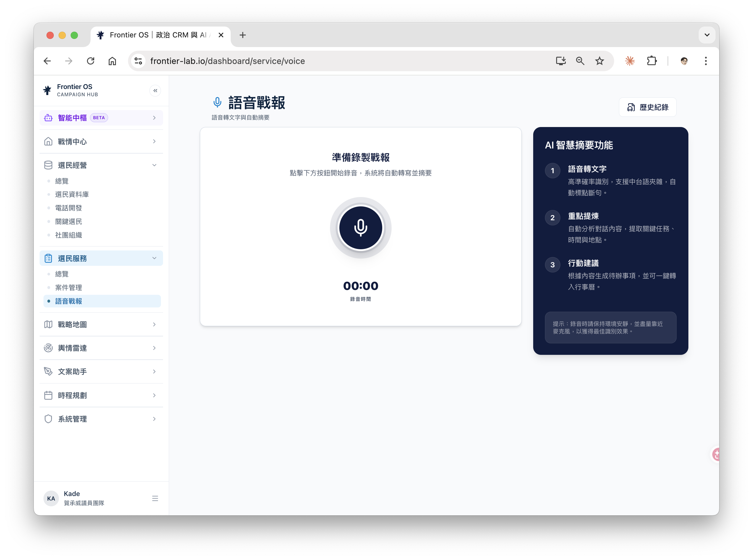Expand the 戰略地圖 menu
Viewport: 753px width, 560px height.
101,324
